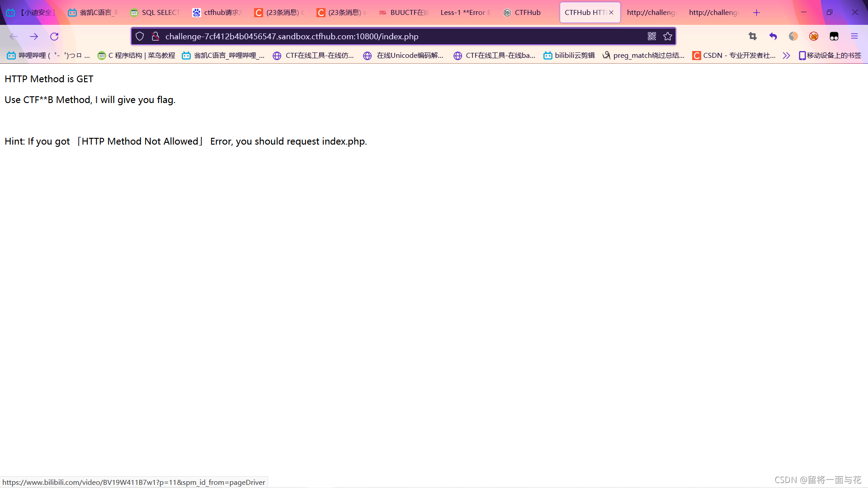Viewport: 868px width, 488px height.
Task: Click the connection lock icon in the address bar
Action: pos(156,36)
